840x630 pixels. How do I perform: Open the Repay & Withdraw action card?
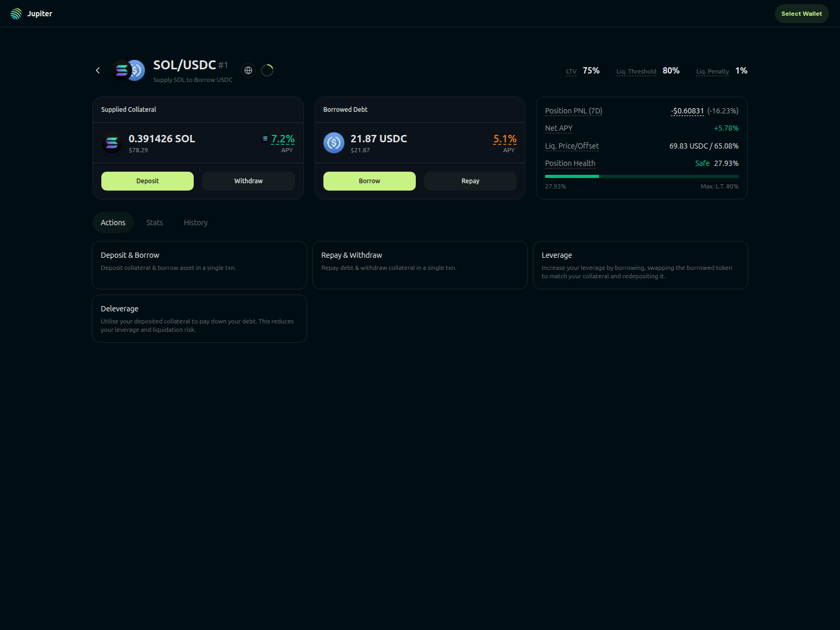click(x=419, y=265)
